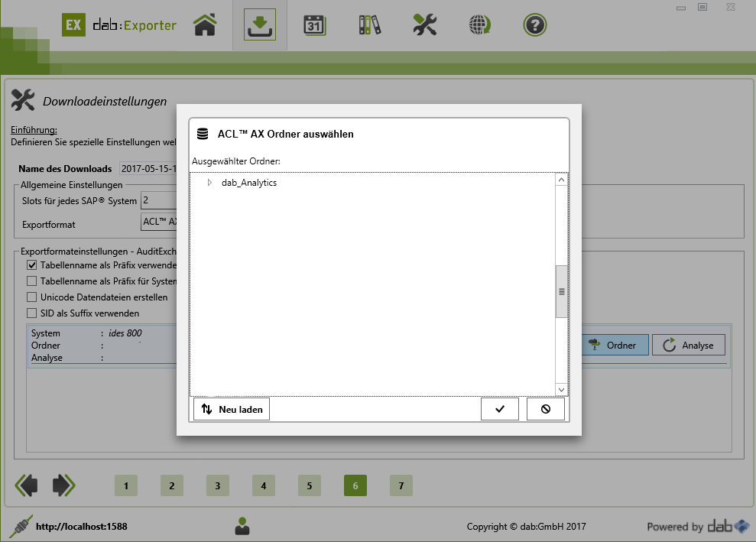Enable Unicode Datendateien erstellen checkbox
Viewport: 756px width, 542px height.
coord(32,297)
